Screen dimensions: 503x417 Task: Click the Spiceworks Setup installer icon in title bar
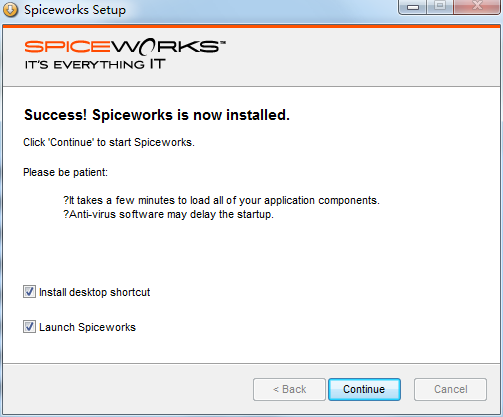[10, 10]
